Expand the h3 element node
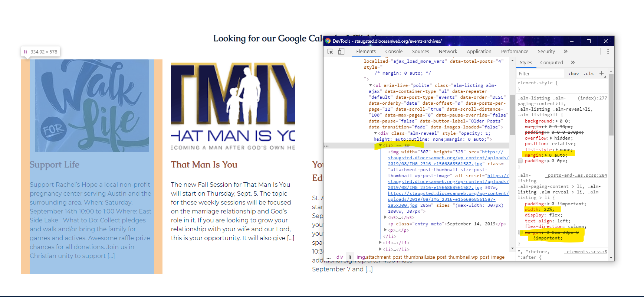 [x=385, y=218]
